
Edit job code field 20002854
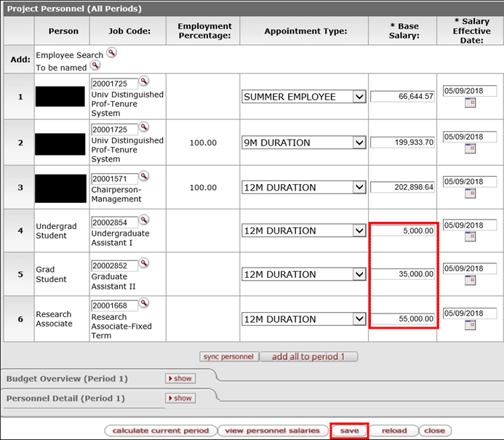click(x=114, y=223)
